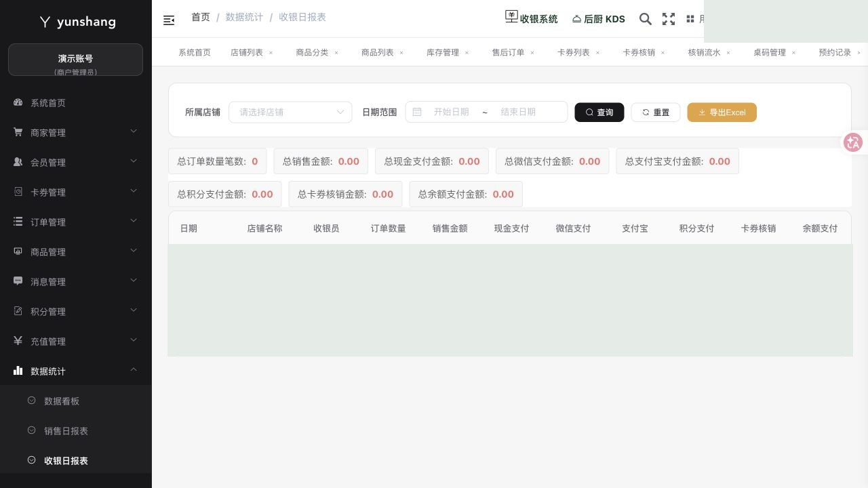The image size is (868, 488).
Task: Expand the 订单管理 submenu chevron
Action: (x=134, y=221)
